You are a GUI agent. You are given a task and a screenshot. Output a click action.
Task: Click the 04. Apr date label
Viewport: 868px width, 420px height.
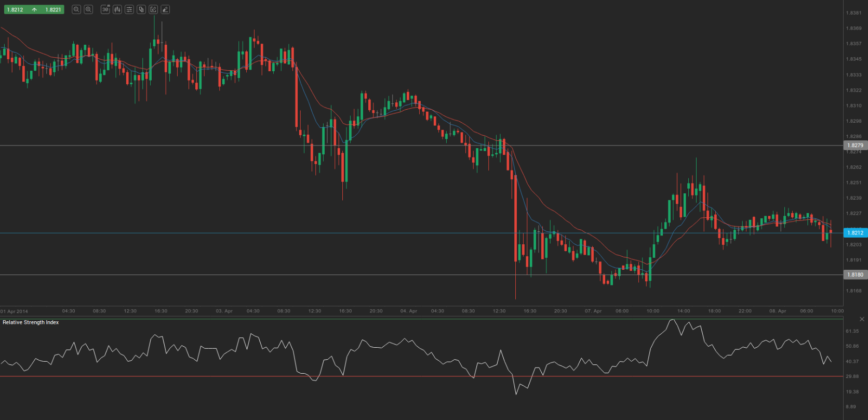pos(409,311)
